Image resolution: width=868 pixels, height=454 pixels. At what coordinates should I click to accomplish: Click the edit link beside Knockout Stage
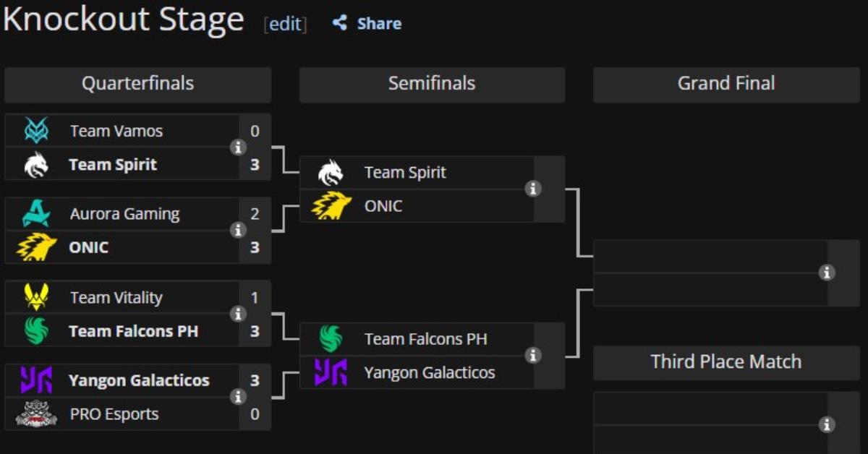[285, 24]
